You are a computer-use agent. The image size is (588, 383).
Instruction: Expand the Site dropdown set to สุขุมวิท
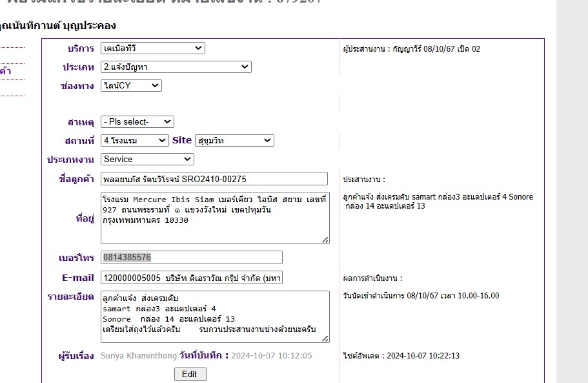(x=234, y=140)
